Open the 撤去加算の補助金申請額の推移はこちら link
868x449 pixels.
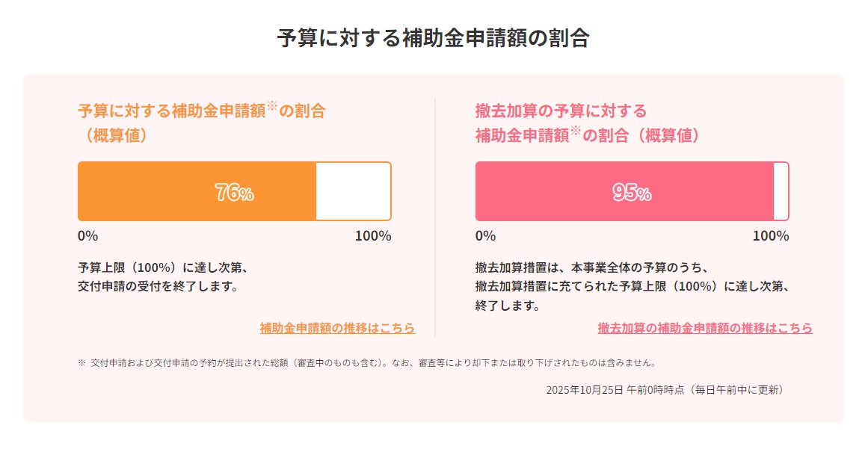[x=705, y=328]
